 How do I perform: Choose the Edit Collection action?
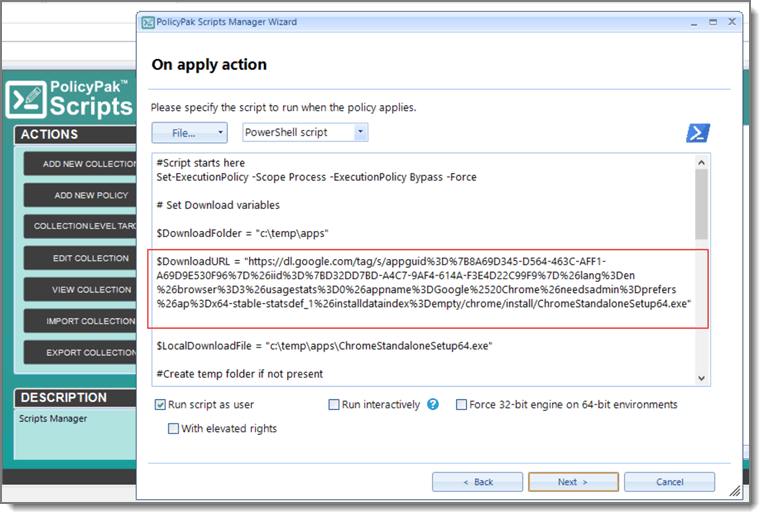click(x=81, y=258)
